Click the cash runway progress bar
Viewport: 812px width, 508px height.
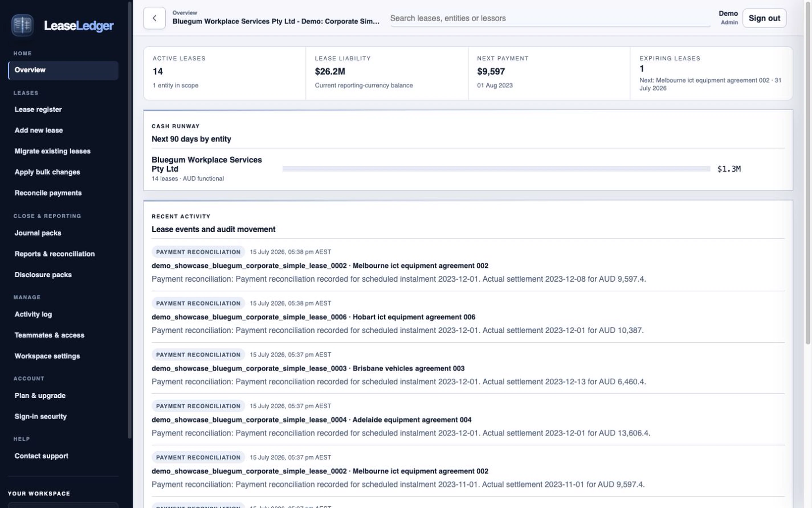(496, 169)
